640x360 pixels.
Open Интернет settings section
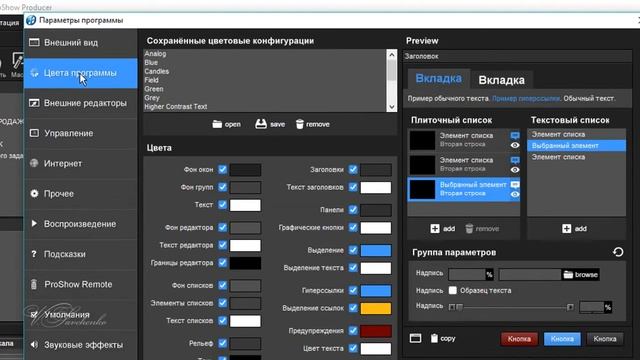click(81, 164)
